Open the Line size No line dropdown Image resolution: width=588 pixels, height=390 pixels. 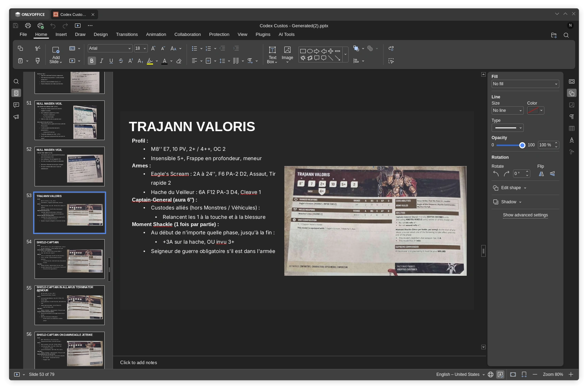(x=508, y=110)
